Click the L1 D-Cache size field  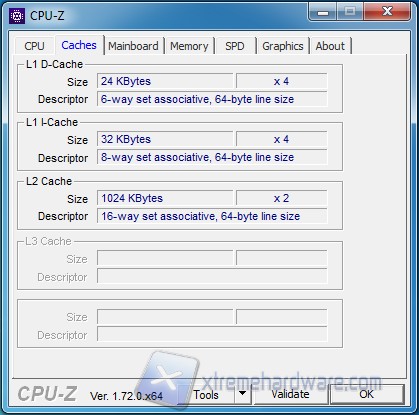[165, 81]
